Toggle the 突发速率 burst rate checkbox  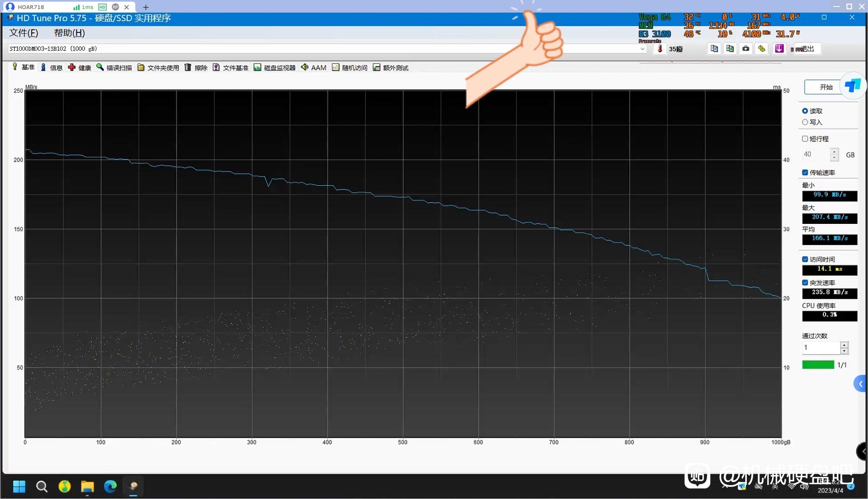(805, 283)
